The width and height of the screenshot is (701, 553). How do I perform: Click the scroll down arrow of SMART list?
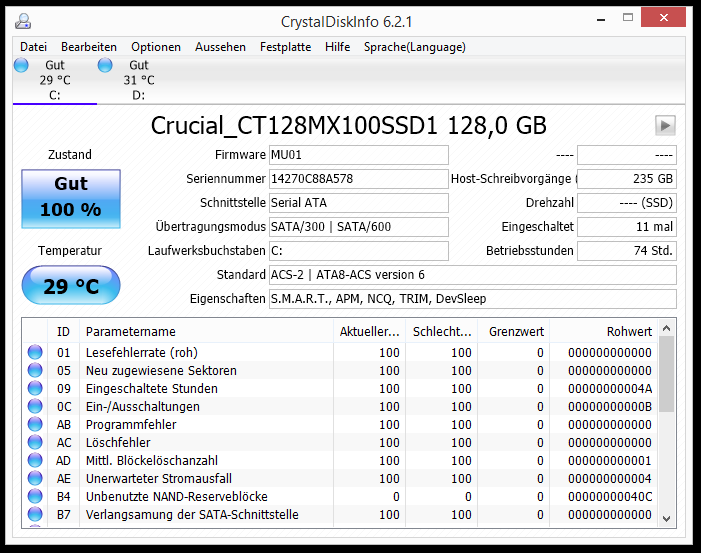click(666, 519)
